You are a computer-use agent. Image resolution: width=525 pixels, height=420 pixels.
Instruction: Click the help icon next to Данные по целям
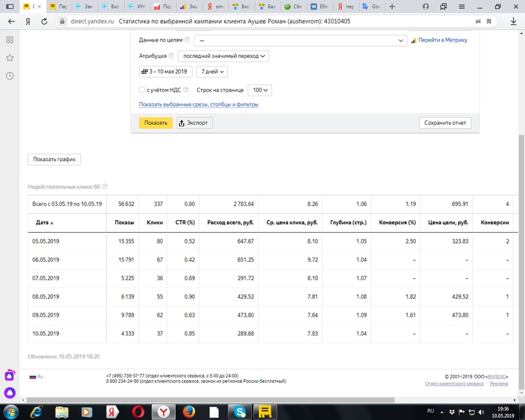point(187,40)
